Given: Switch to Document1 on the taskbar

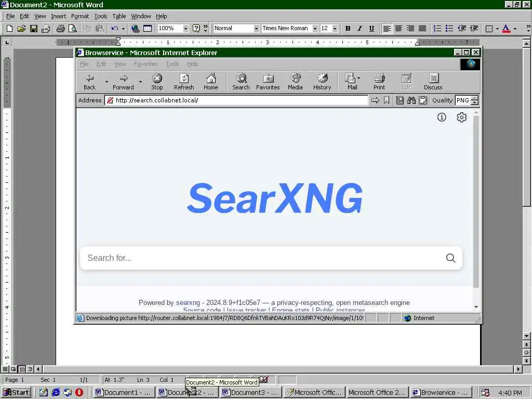Looking at the screenshot, I should pos(124,392).
